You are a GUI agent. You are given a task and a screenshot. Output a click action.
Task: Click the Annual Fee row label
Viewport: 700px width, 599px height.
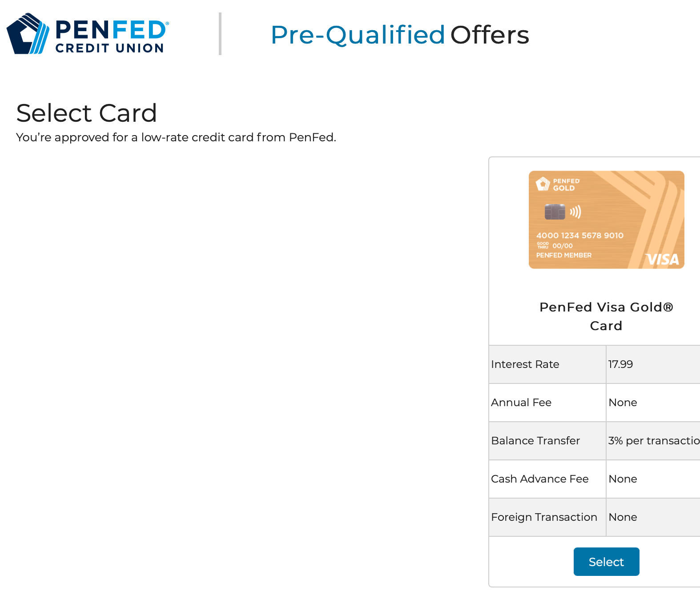521,403
